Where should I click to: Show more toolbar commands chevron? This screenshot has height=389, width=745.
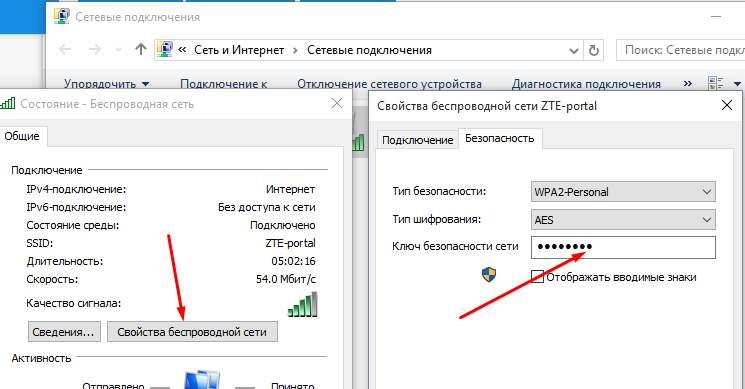[688, 84]
